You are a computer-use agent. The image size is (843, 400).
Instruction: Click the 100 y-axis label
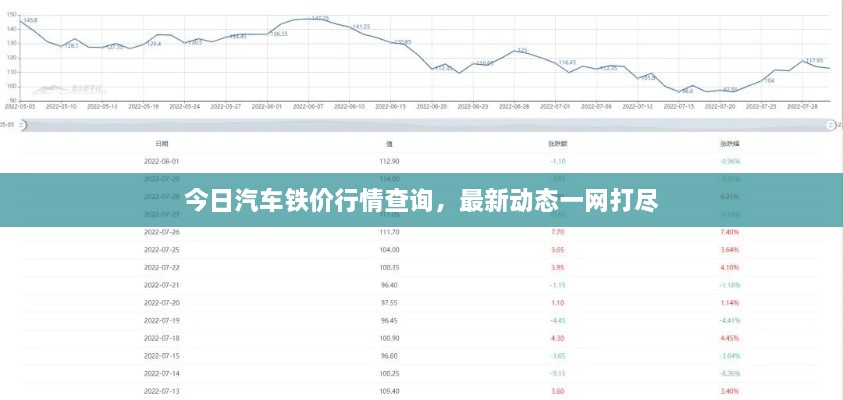point(11,86)
